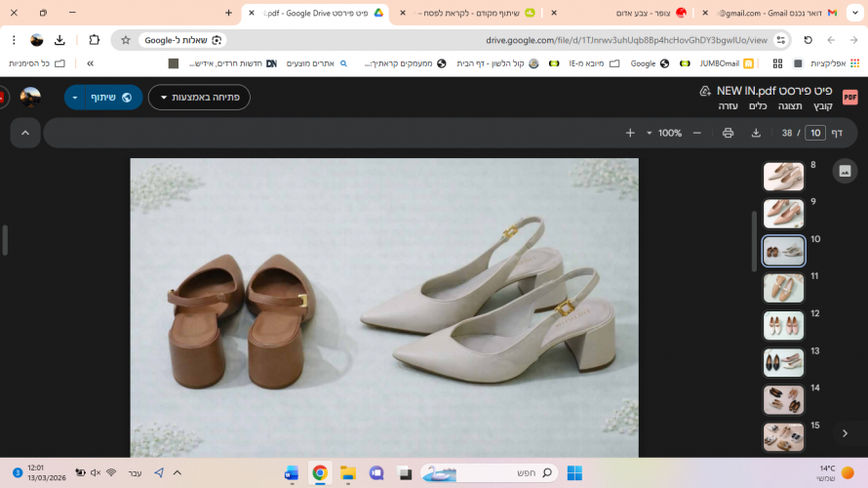This screenshot has height=488, width=868.
Task: Download the PDF from the viewer toolbar
Action: [754, 133]
